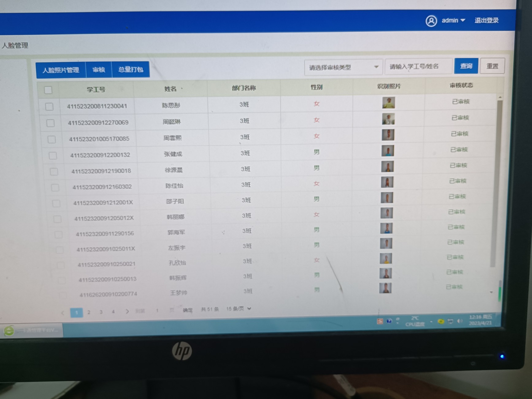The height and width of the screenshot is (399, 532).
Task: Click the 查询 search button
Action: pos(466,66)
